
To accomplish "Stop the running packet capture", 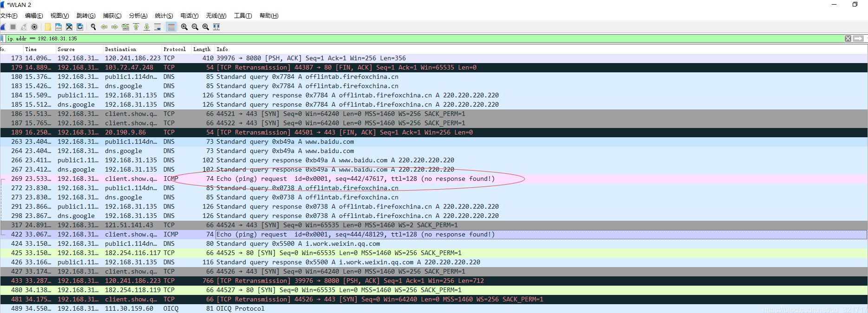I will point(13,27).
